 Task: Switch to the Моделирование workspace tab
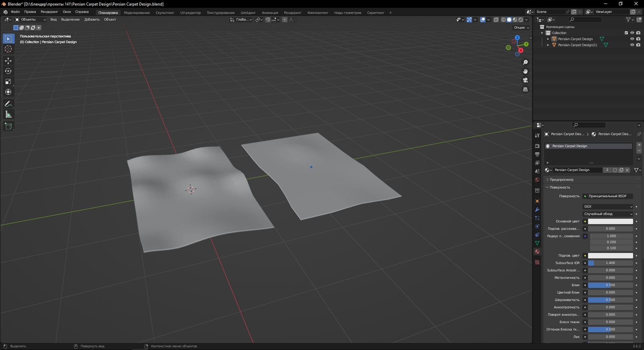[137, 13]
